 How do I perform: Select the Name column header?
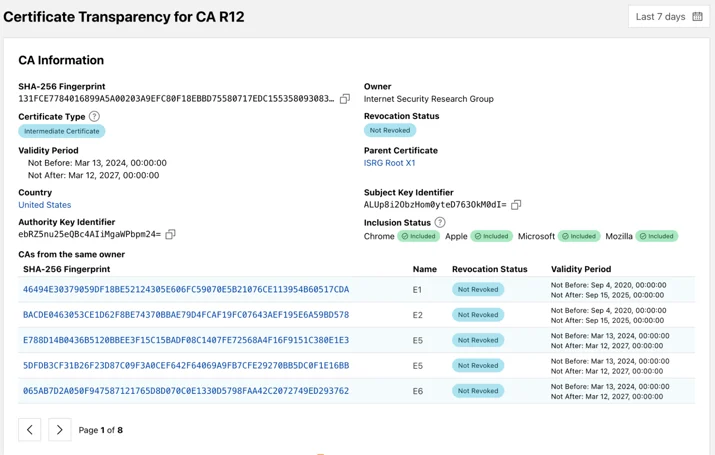425,269
